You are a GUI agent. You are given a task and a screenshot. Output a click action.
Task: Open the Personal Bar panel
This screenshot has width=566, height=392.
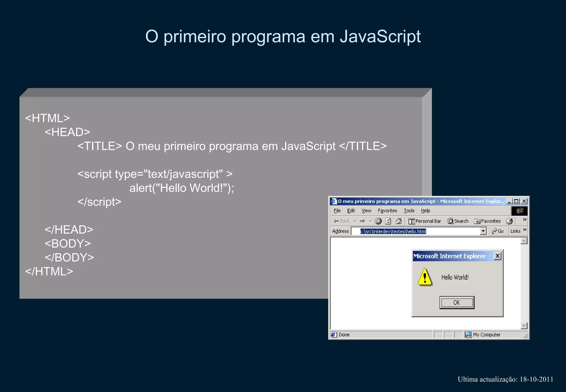pos(424,221)
